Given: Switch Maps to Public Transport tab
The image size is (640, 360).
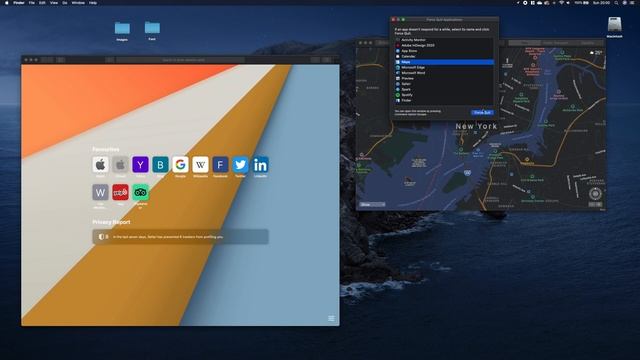Looking at the screenshot, I should [555, 43].
